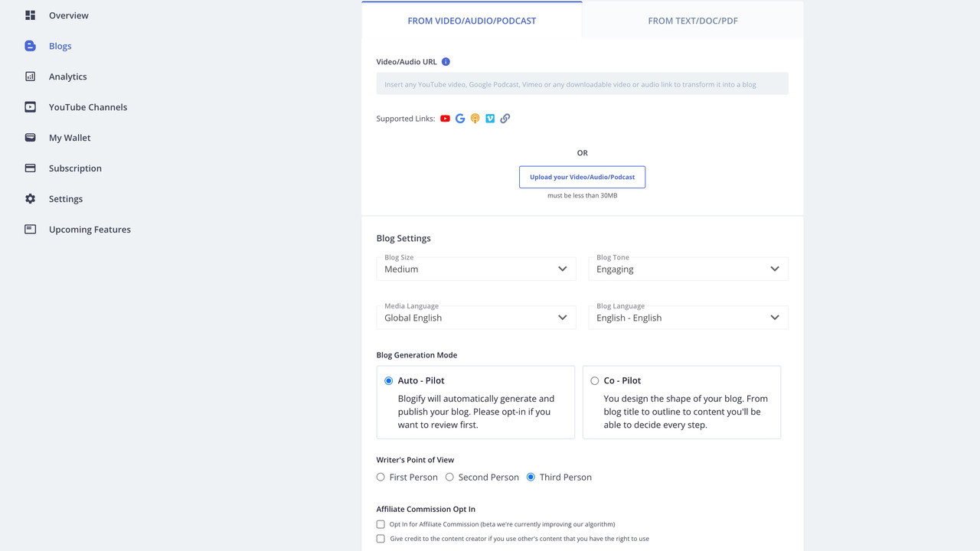Click Upload your Video/Audio/Podcast button
This screenshot has width=980, height=551.
[x=582, y=177]
